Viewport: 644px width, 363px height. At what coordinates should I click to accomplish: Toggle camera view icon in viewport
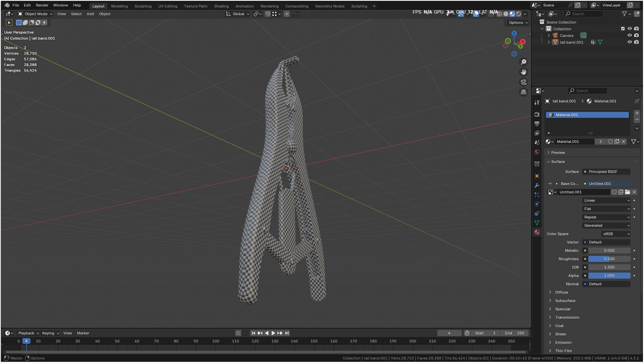(x=524, y=82)
